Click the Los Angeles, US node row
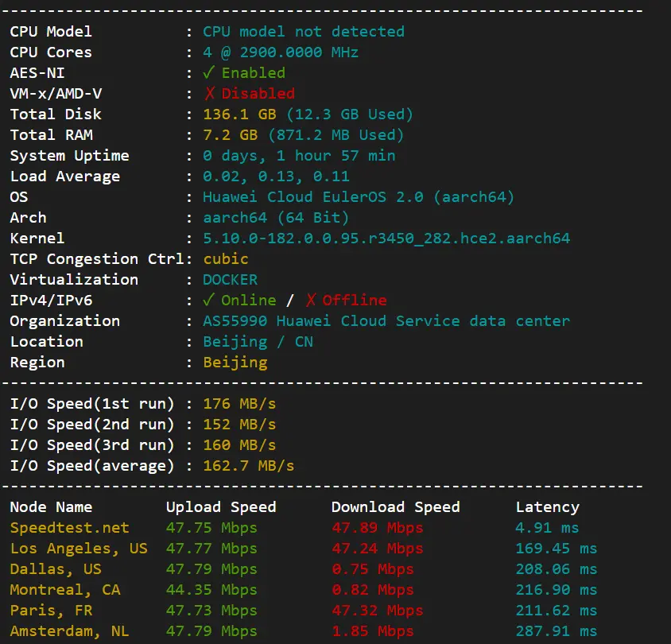Image resolution: width=671 pixels, height=644 pixels. pyautogui.click(x=304, y=548)
